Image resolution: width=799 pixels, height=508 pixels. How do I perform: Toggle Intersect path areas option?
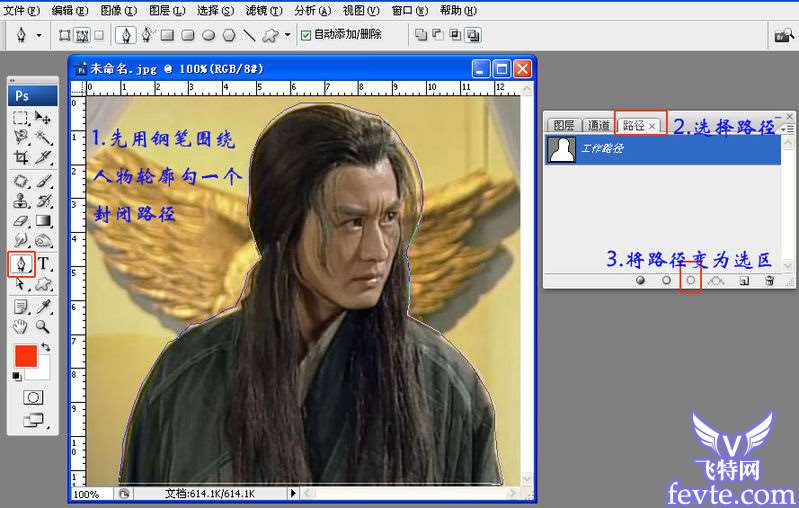coord(455,35)
